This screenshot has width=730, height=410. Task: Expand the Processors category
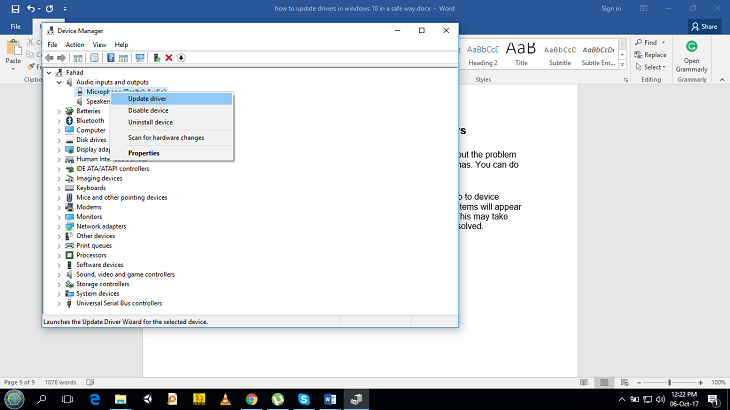(59, 255)
